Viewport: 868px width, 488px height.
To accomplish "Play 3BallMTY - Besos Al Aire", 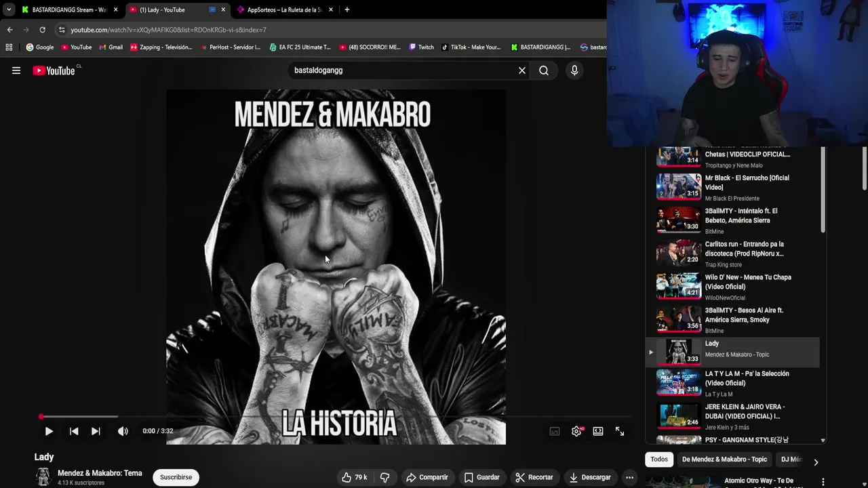I will pyautogui.click(x=732, y=321).
